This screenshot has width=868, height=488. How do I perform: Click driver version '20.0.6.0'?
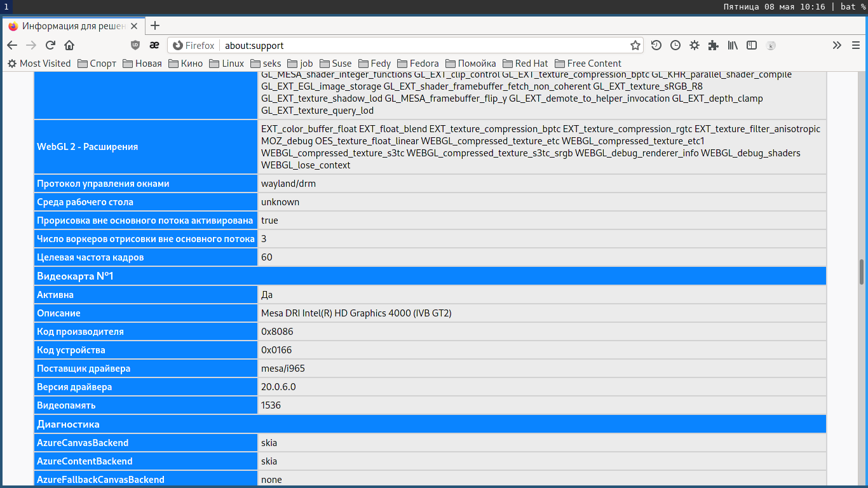(x=278, y=387)
